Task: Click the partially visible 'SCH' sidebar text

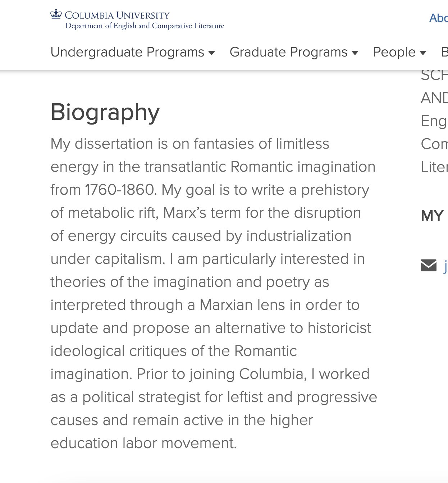Action: 434,75
